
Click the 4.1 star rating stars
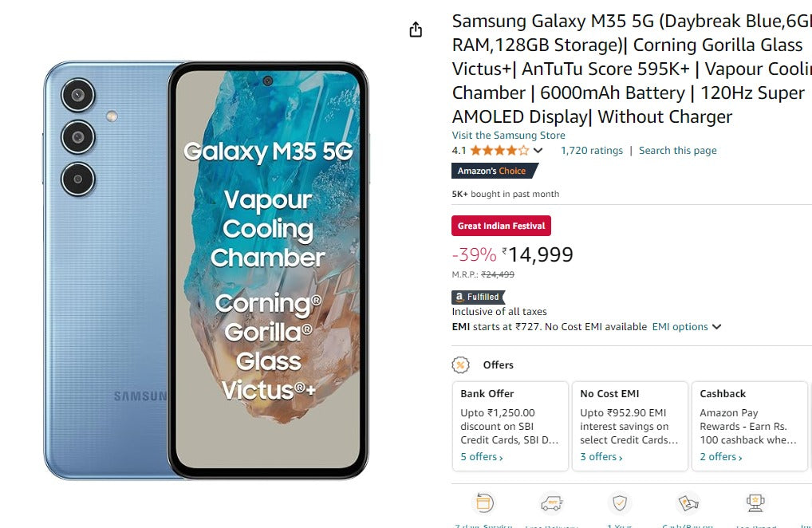coord(499,151)
